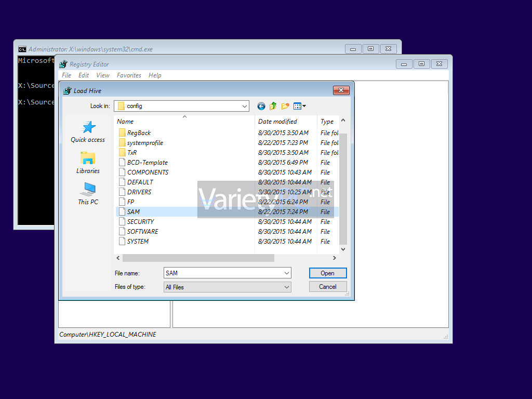Click the systemprofile folder icon
This screenshot has height=399, width=532.
click(x=122, y=142)
